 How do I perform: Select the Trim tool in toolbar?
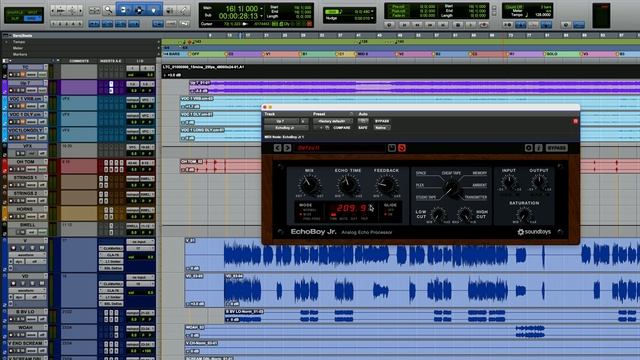124,10
